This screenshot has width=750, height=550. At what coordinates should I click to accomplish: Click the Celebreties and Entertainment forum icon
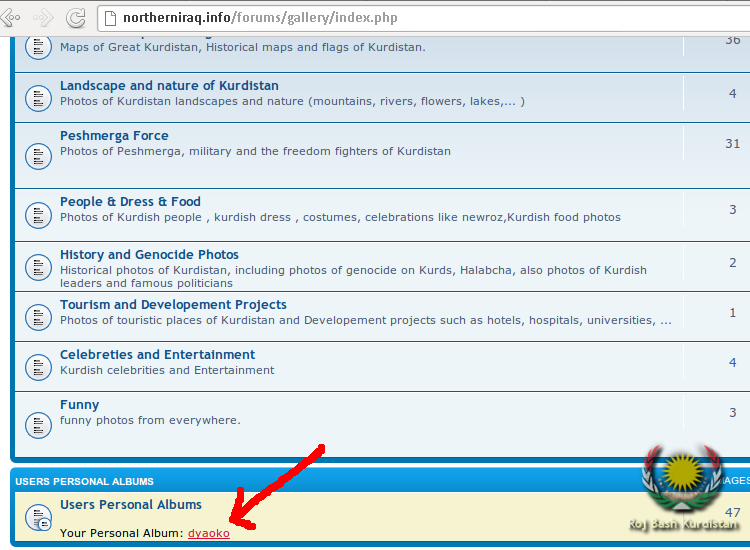pos(38,365)
